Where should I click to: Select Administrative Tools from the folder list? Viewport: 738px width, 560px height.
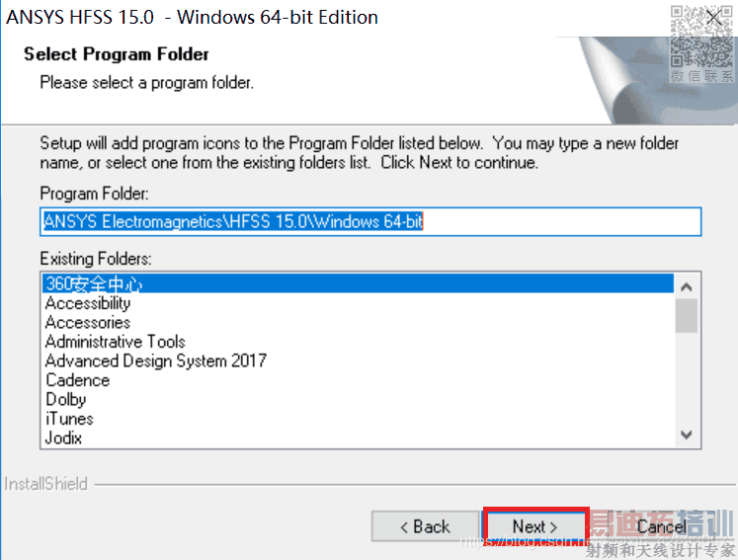click(x=115, y=342)
